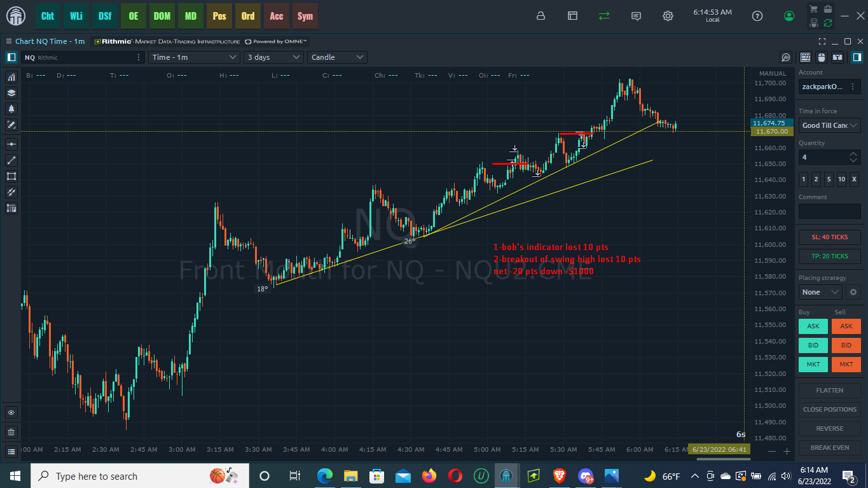The height and width of the screenshot is (488, 868).
Task: Open the MD market depth button
Action: click(191, 16)
